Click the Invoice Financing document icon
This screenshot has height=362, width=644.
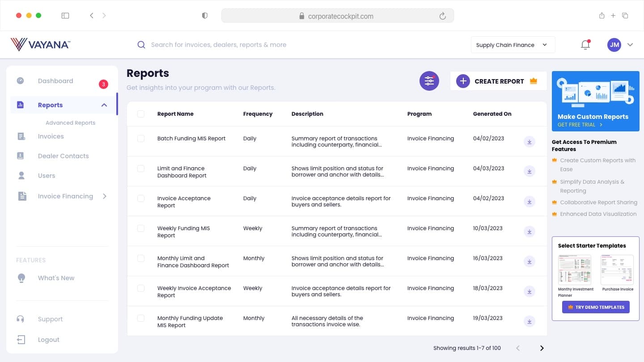(x=22, y=196)
